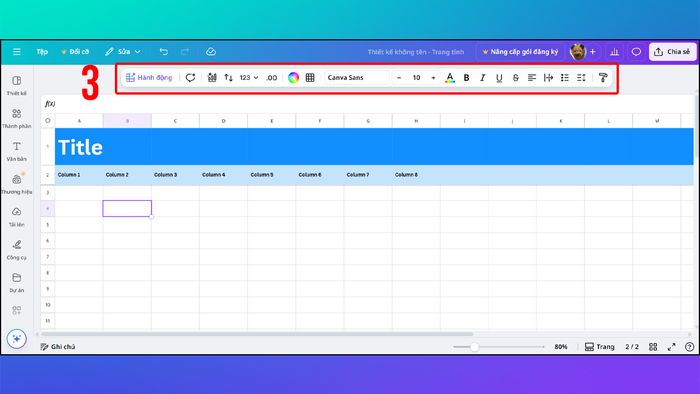This screenshot has width=700, height=394.
Task: Open the cell color picker wheel
Action: 293,78
